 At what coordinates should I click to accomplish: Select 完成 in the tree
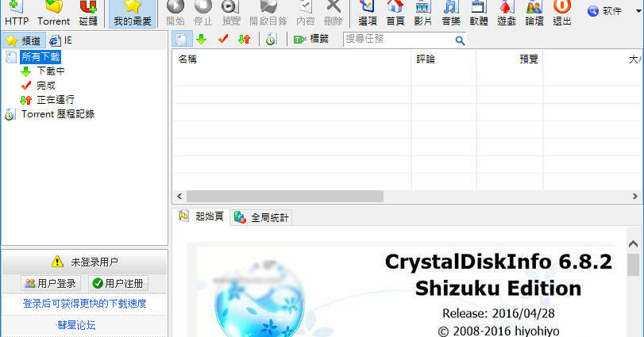click(46, 86)
